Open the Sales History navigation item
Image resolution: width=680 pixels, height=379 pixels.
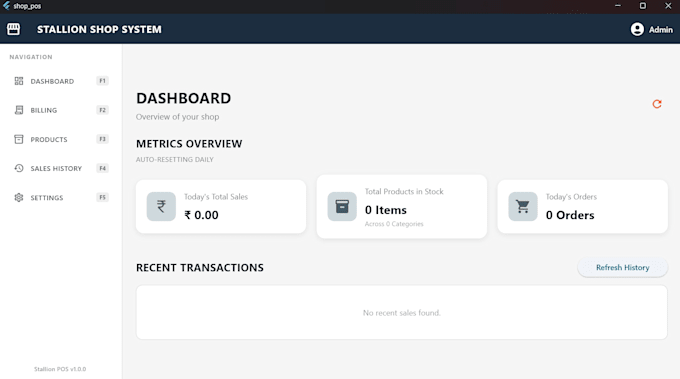(61, 168)
